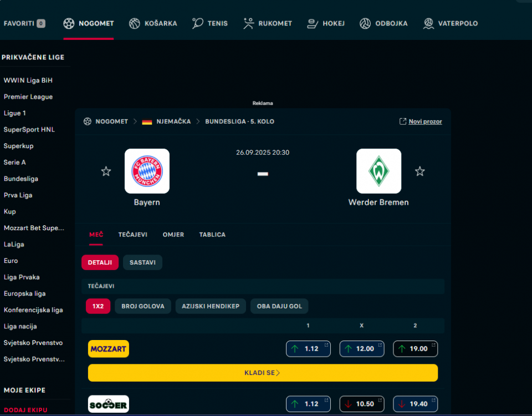Screen dimensions: 532x416
Task: Click the German flag icon in breadcrumb
Action: pyautogui.click(x=147, y=121)
